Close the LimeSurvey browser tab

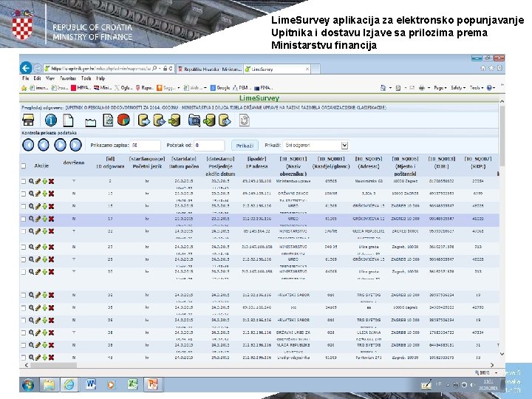307,69
